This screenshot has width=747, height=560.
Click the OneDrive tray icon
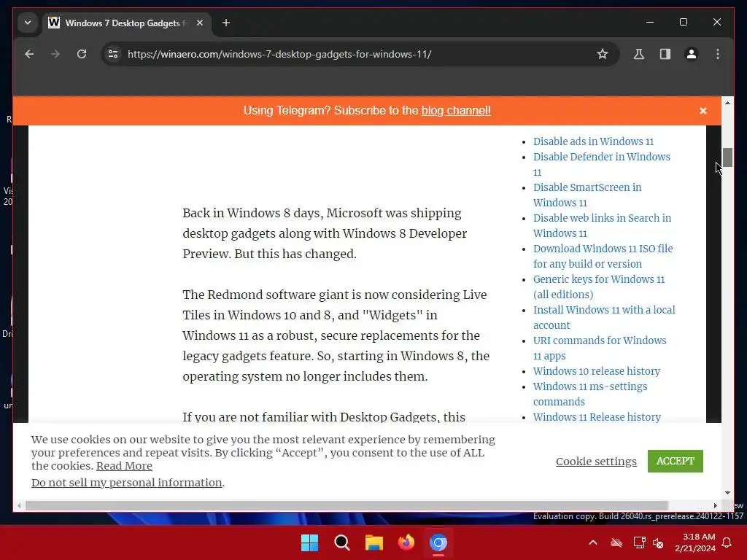[x=616, y=542]
